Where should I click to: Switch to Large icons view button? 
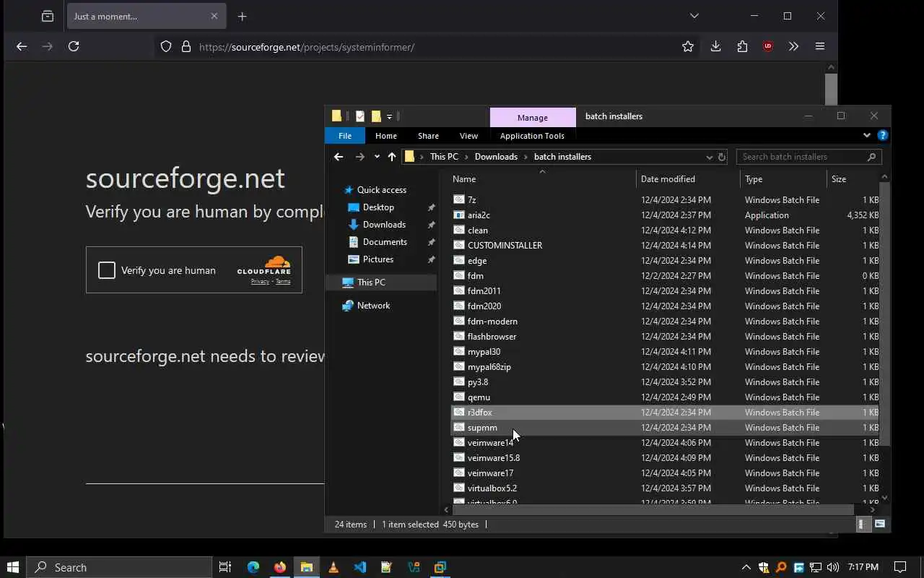879,525
